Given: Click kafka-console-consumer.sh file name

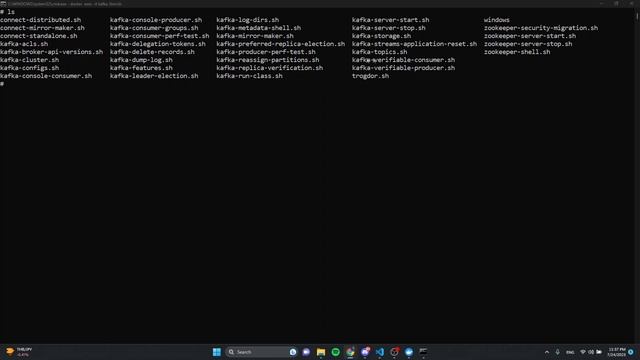Looking at the screenshot, I should (x=46, y=76).
